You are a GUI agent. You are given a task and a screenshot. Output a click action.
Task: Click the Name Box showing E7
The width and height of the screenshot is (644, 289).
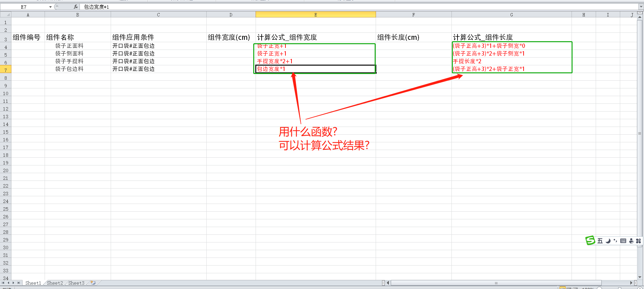(24, 7)
